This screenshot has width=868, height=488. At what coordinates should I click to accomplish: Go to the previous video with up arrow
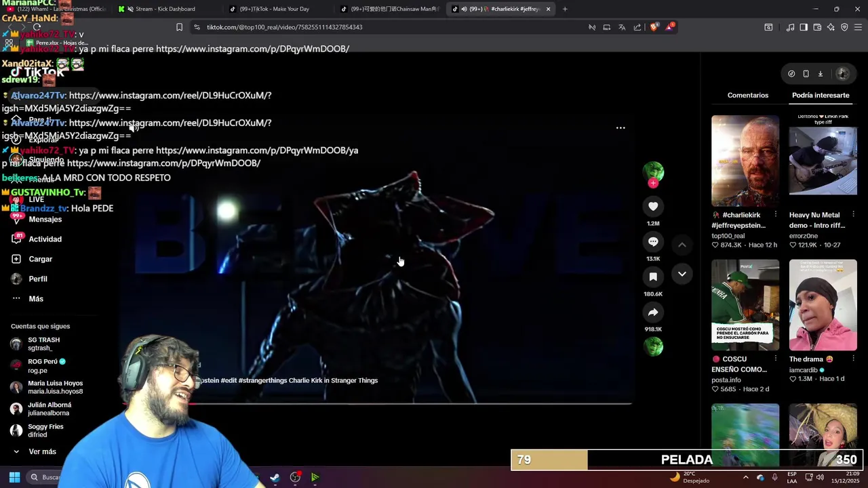[682, 245]
